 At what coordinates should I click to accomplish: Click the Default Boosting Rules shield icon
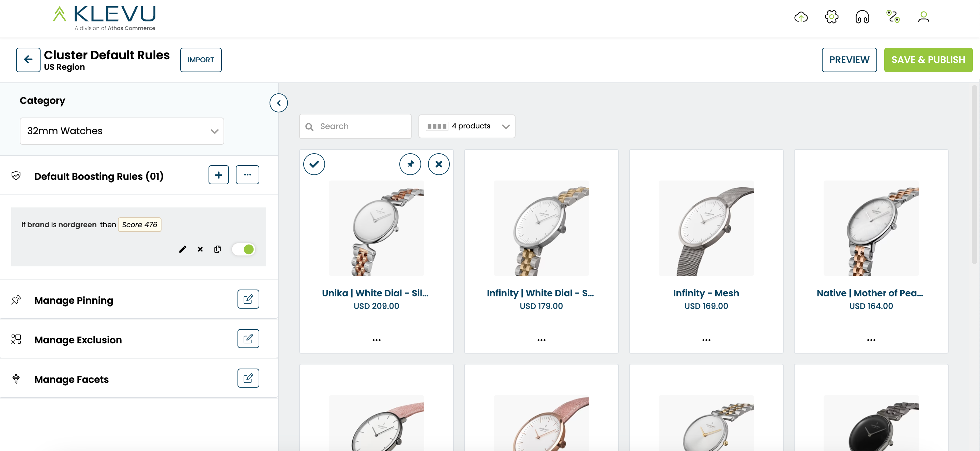(16, 176)
